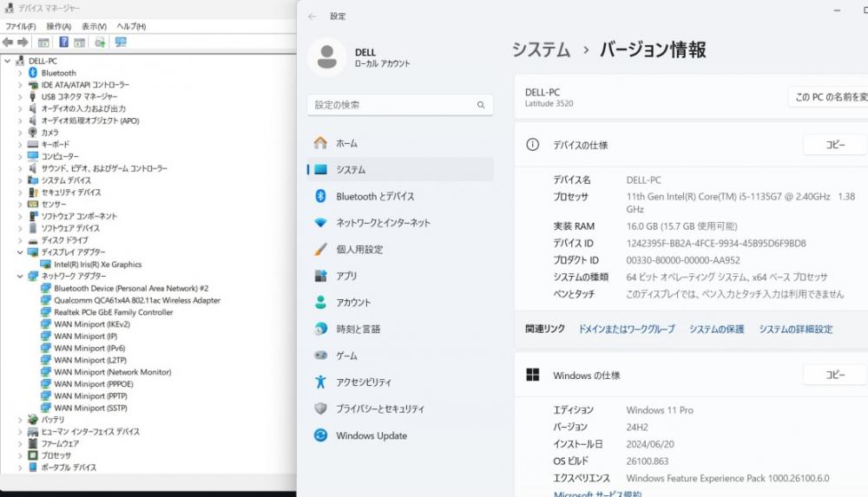Open ドメインまたはワークグループ link

(627, 330)
